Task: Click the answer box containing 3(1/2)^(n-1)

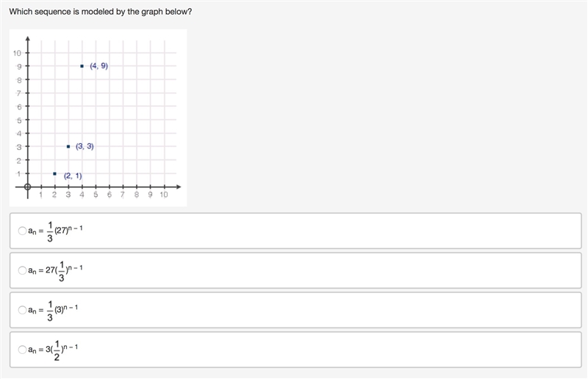Action: (295, 350)
